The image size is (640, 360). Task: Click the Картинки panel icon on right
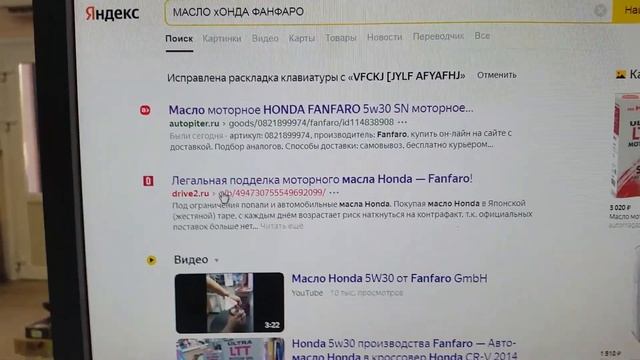tap(621, 74)
